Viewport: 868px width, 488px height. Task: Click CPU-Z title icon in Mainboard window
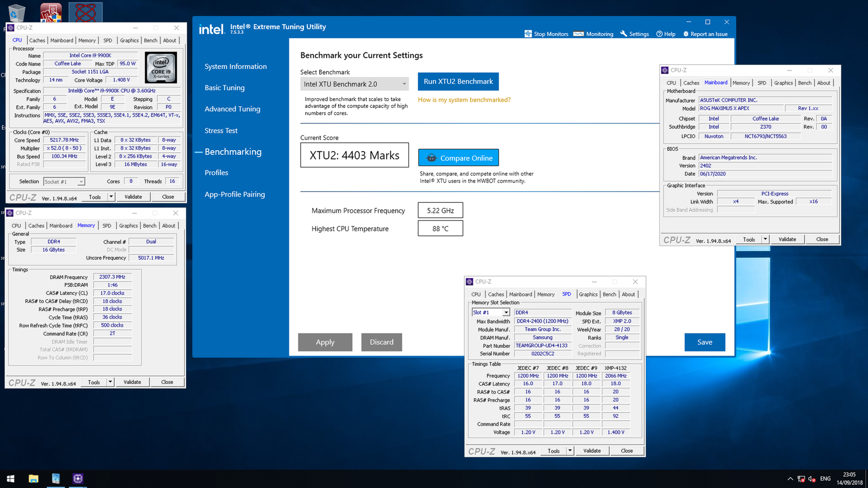665,70
